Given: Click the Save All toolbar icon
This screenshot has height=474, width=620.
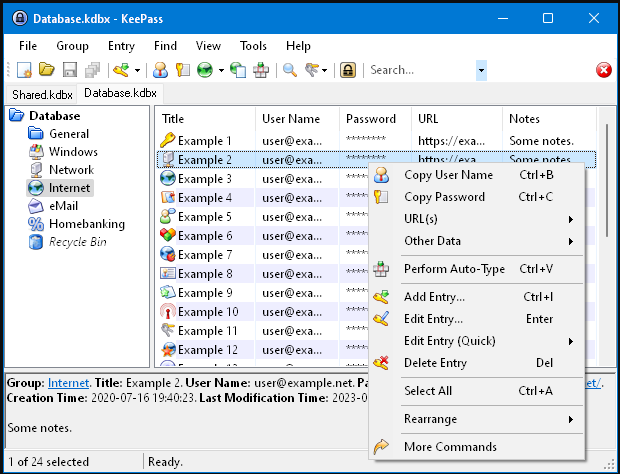Looking at the screenshot, I should click(93, 70).
